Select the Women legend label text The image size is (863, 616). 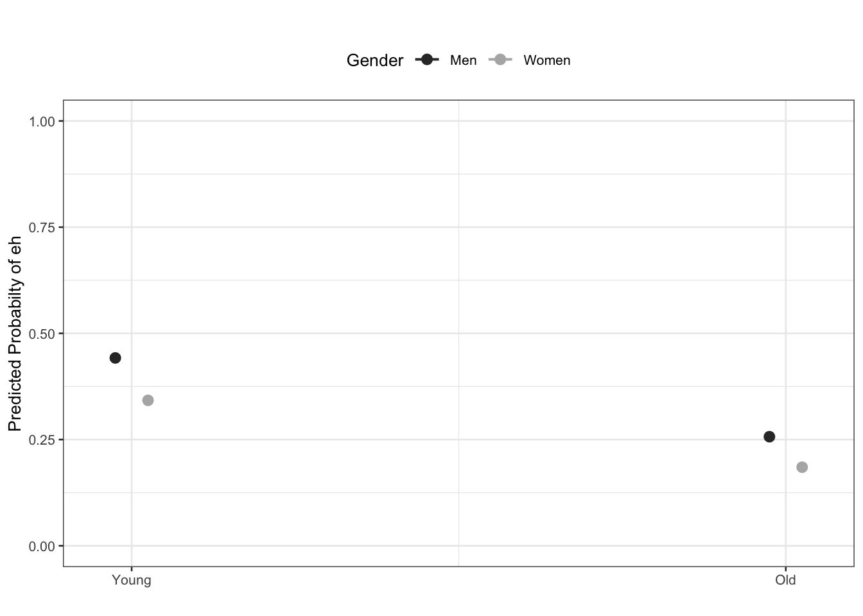[546, 60]
